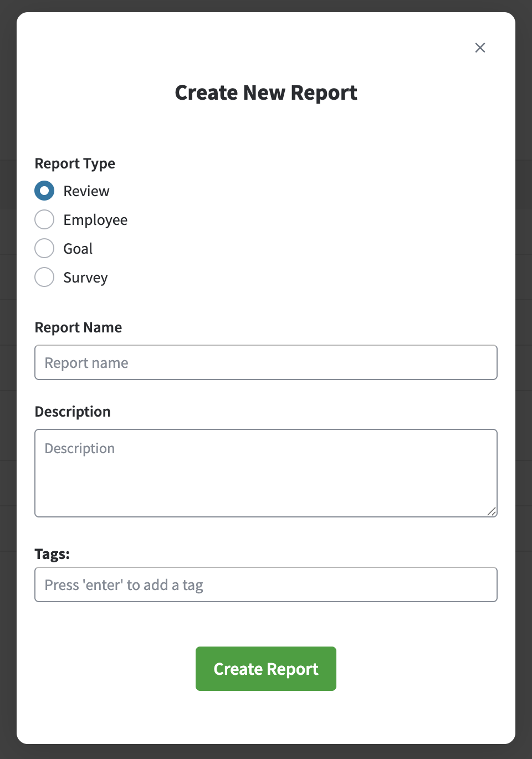The height and width of the screenshot is (759, 532).
Task: Click the Tags: field label
Action: click(x=52, y=554)
